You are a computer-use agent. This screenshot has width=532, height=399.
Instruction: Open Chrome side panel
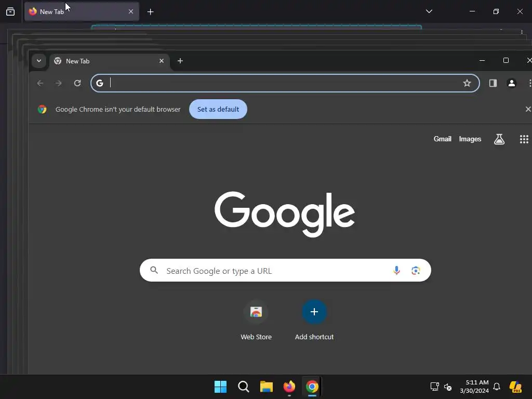pos(493,83)
